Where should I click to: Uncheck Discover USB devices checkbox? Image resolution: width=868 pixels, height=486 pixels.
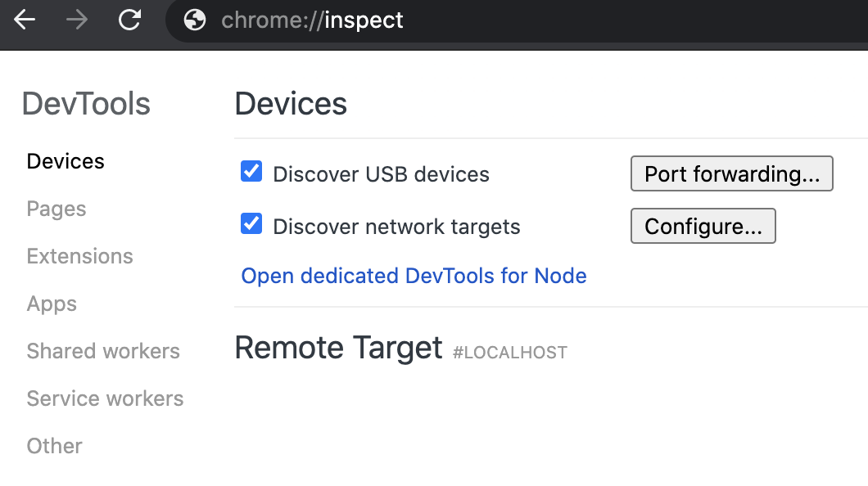click(x=251, y=171)
